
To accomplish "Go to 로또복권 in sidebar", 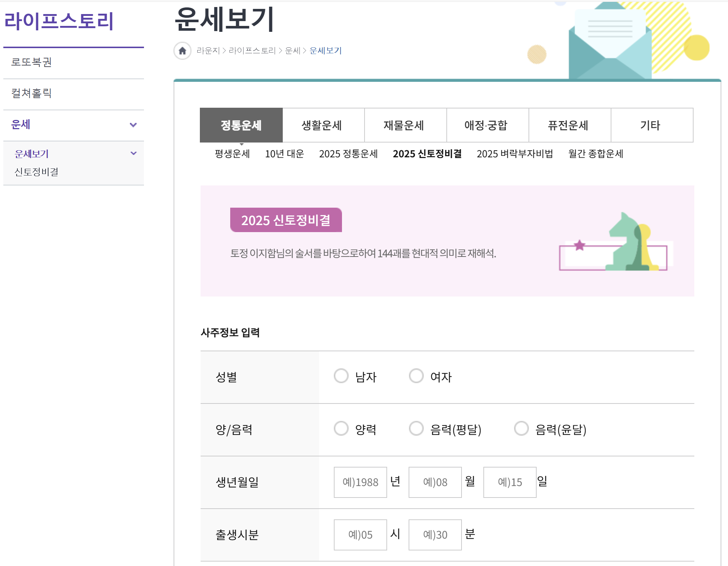I will (x=31, y=62).
